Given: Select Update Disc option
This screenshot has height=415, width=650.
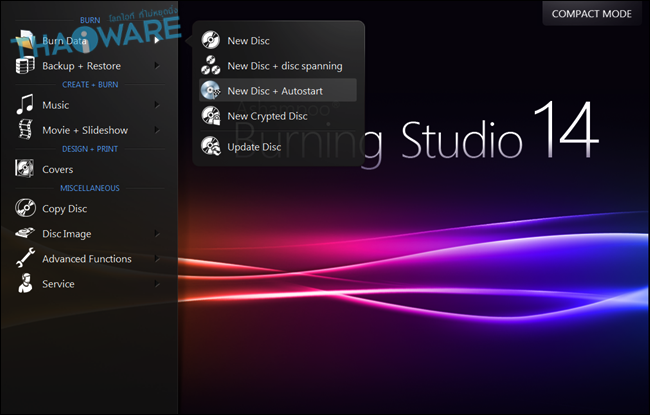Looking at the screenshot, I should pos(278,146).
